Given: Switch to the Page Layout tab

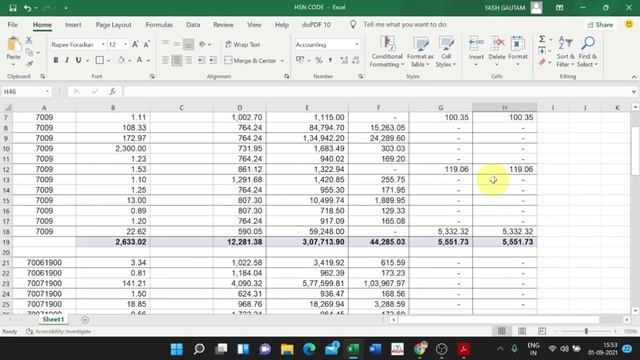Looking at the screenshot, I should (x=113, y=25).
